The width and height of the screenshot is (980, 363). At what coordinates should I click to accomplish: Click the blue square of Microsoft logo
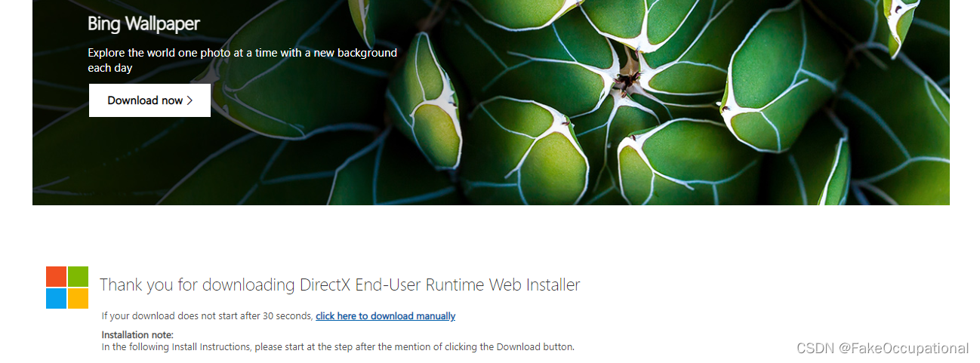click(x=56, y=298)
